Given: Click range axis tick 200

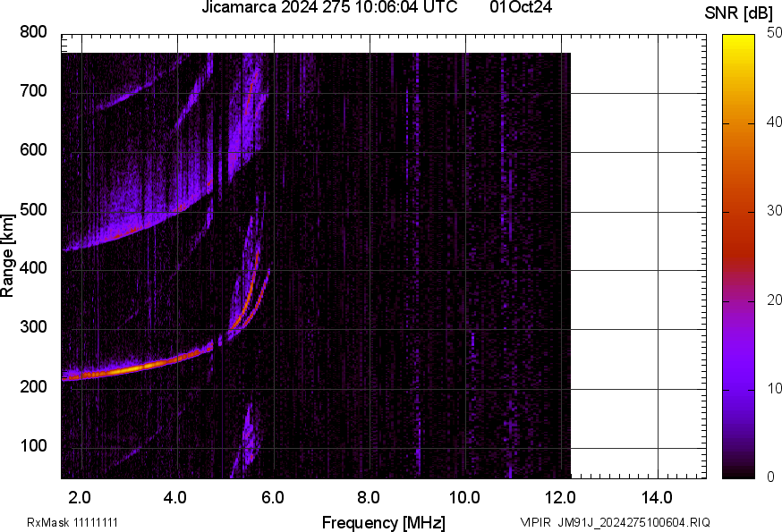Looking at the screenshot, I should [x=33, y=386].
